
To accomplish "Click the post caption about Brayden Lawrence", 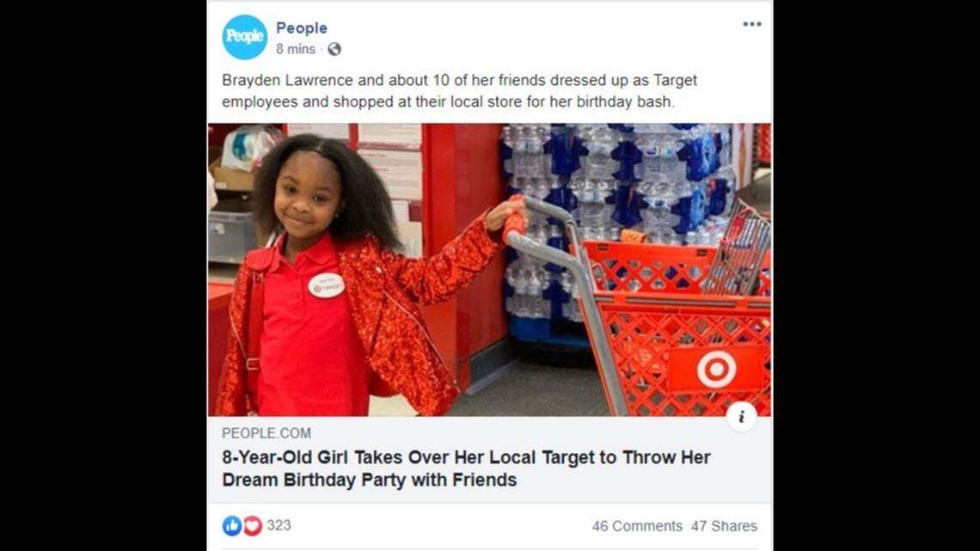I will tap(459, 90).
